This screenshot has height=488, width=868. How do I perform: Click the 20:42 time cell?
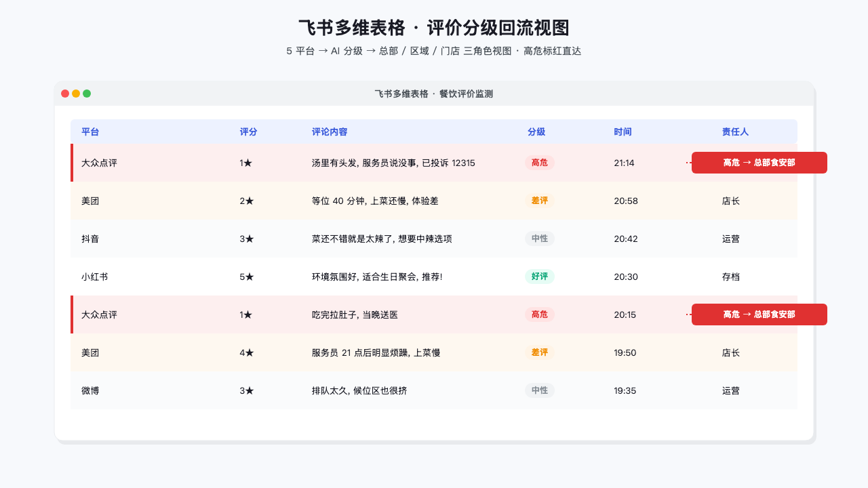click(x=626, y=239)
